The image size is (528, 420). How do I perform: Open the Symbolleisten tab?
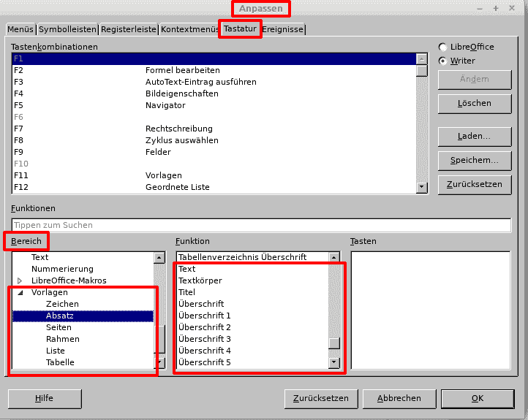67,30
